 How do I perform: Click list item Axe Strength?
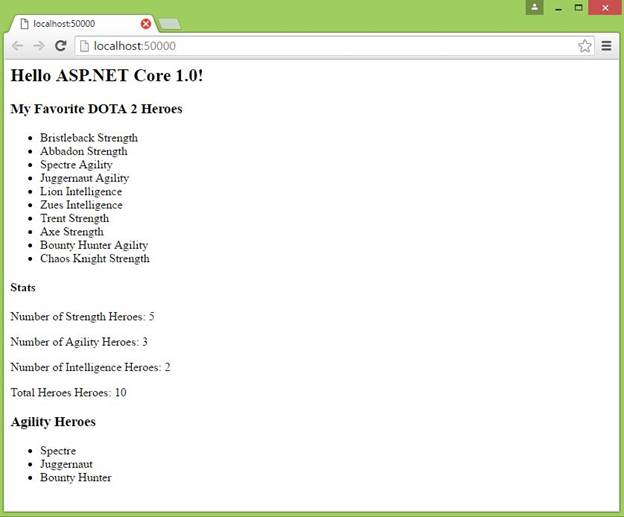tap(72, 232)
